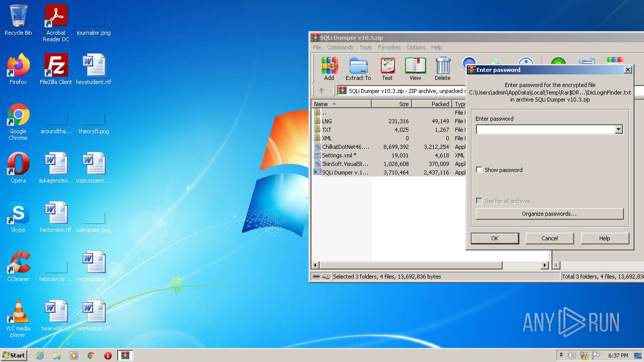Click Cancel in Enter password dialog
Screen dimensions: 644x362
coord(549,238)
